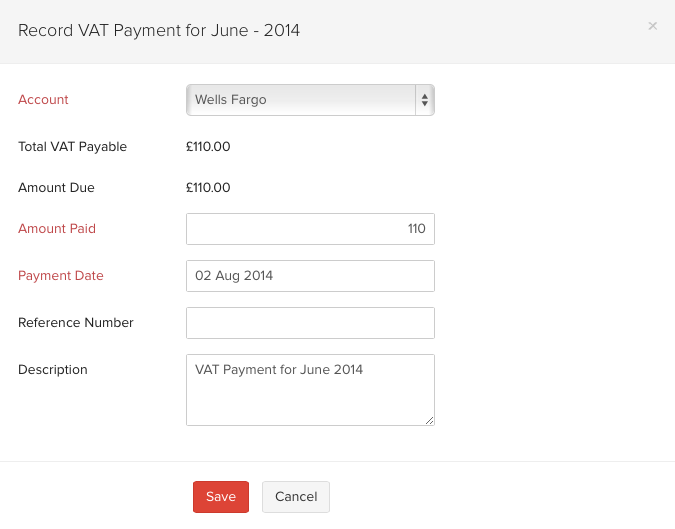675x529 pixels.
Task: Click the Account field label
Action: point(43,100)
